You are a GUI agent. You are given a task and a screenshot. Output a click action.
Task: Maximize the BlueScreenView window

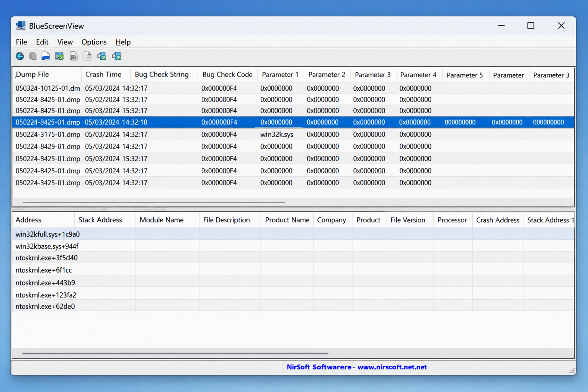click(531, 26)
